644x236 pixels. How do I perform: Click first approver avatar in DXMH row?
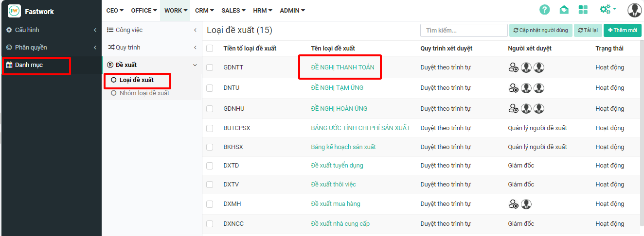point(526,204)
